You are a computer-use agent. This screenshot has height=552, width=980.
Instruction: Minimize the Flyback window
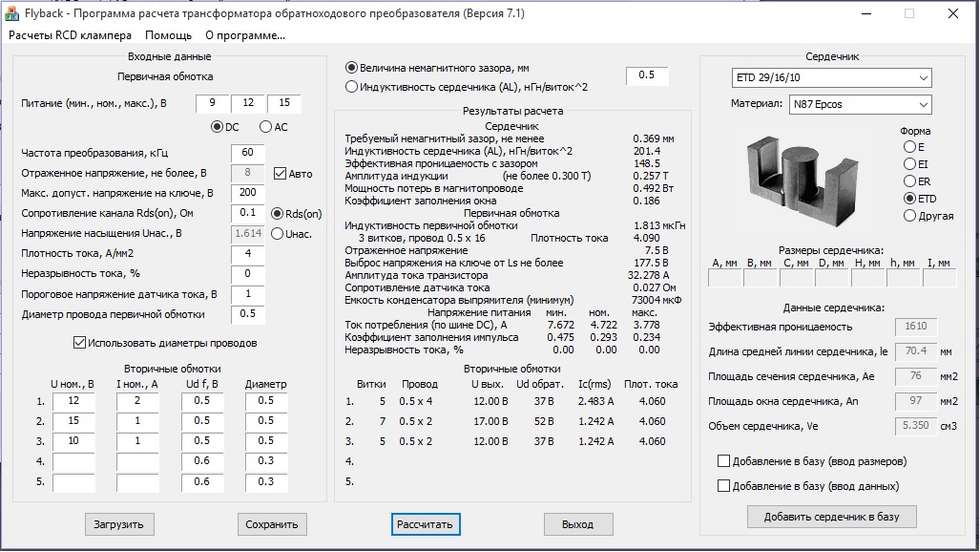pos(866,13)
